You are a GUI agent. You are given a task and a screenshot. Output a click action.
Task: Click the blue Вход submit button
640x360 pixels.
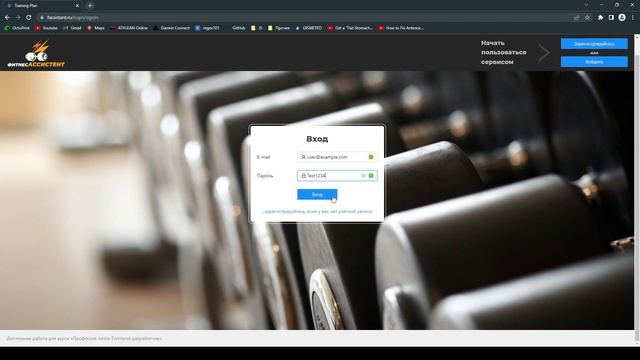coord(317,194)
